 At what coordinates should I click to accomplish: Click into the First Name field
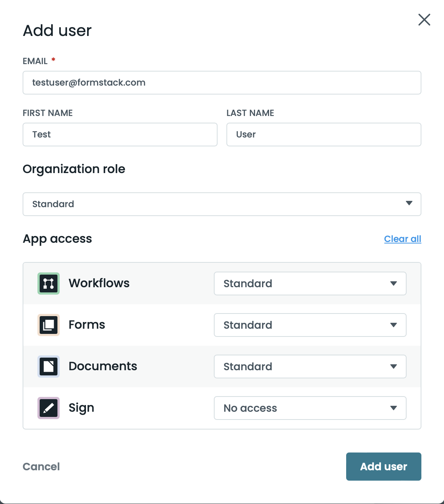click(x=120, y=135)
